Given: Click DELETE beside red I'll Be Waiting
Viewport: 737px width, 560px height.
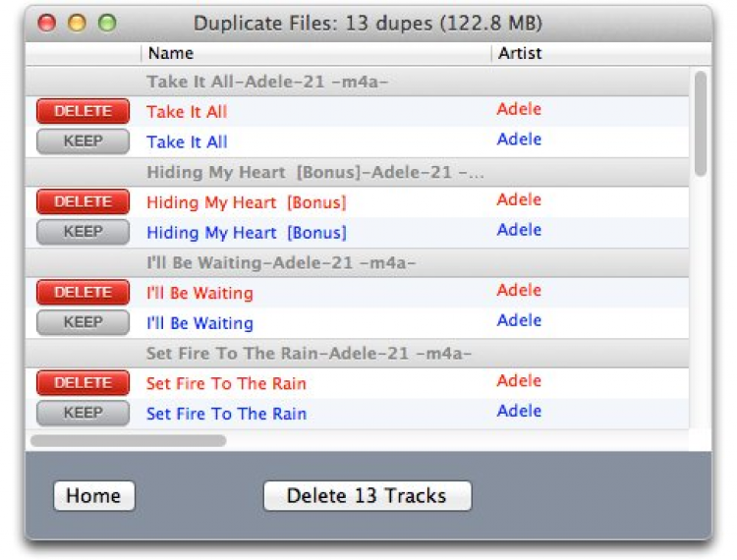Looking at the screenshot, I should [83, 292].
